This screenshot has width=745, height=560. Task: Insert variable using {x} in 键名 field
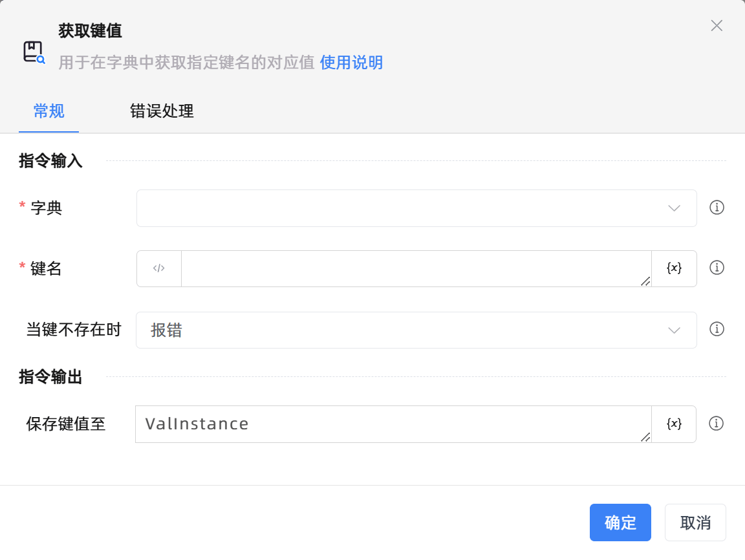674,268
